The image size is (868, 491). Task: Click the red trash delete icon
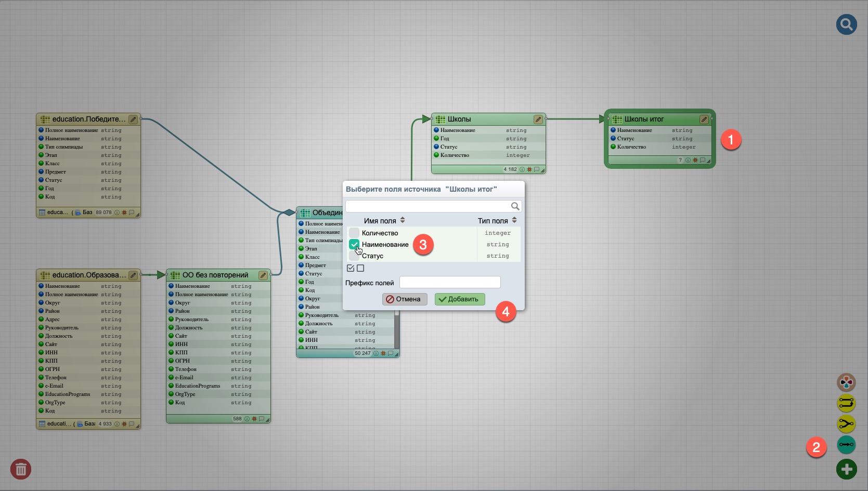tap(21, 469)
